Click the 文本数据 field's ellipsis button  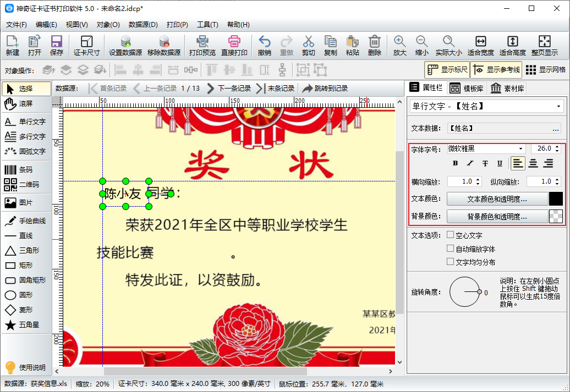point(556,129)
